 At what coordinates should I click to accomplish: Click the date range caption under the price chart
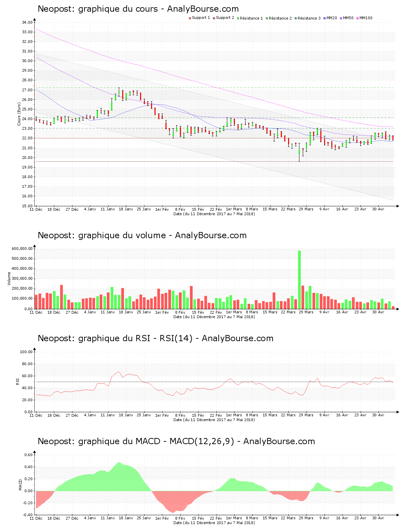(214, 214)
